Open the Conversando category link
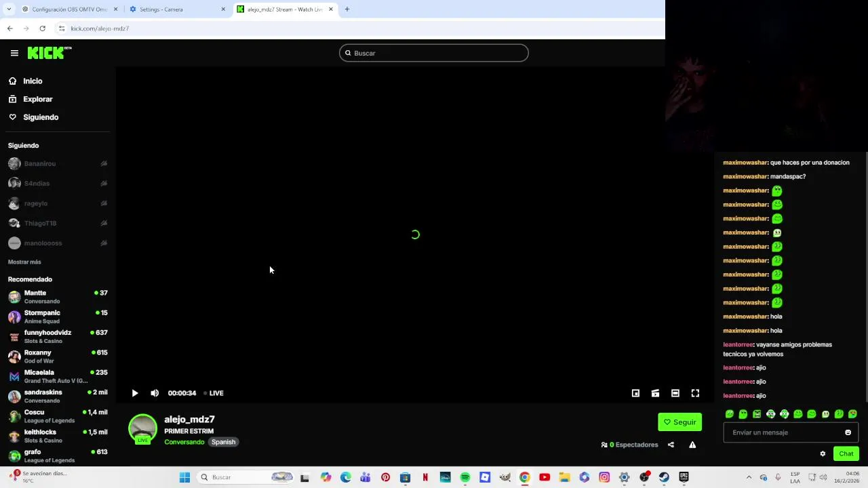Screen dimensions: 868x488 [x=184, y=442]
